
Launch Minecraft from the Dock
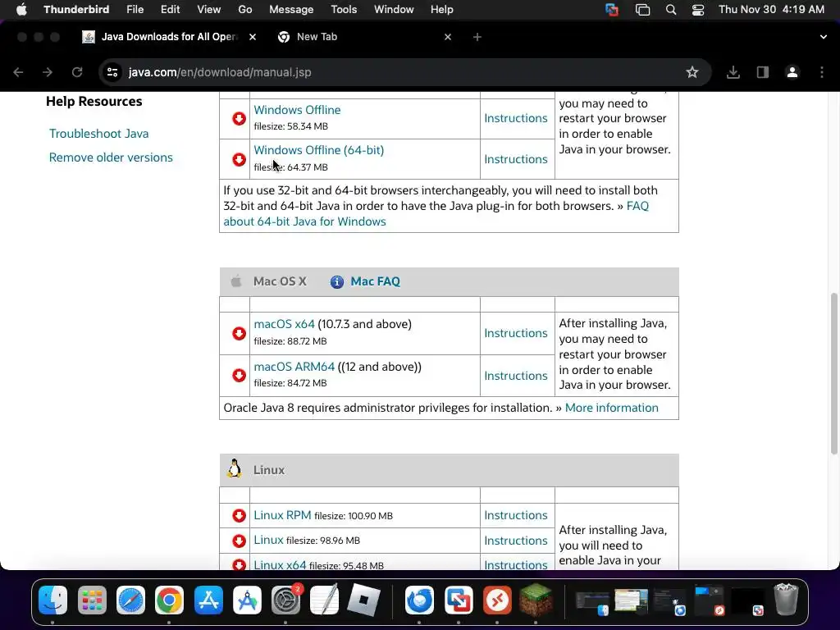click(x=536, y=600)
